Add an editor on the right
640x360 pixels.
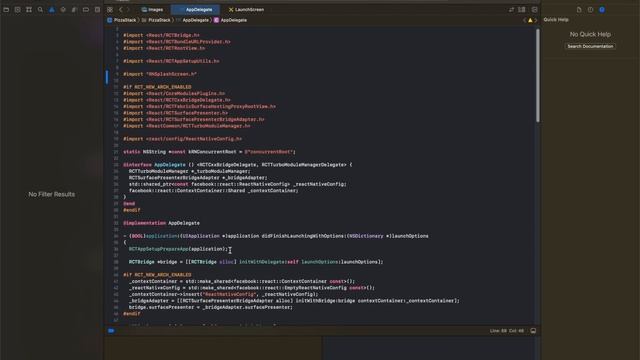(534, 9)
